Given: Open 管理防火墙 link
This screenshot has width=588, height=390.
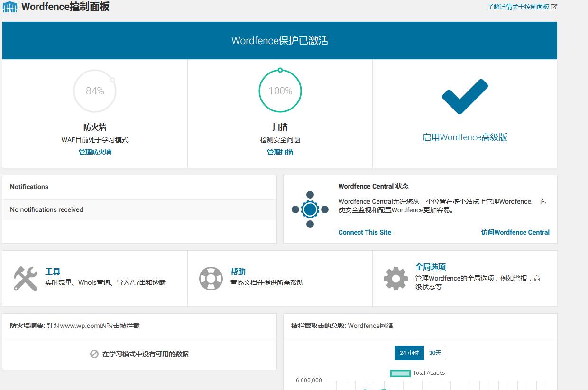Looking at the screenshot, I should point(95,152).
